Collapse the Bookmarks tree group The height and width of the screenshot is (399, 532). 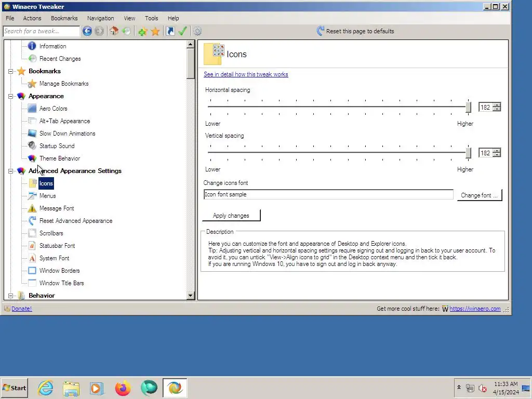10,71
